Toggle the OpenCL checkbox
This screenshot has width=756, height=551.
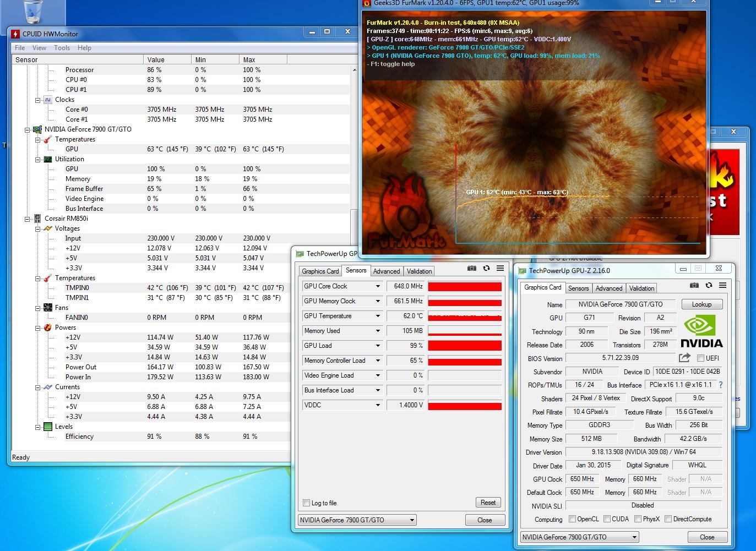(x=572, y=519)
